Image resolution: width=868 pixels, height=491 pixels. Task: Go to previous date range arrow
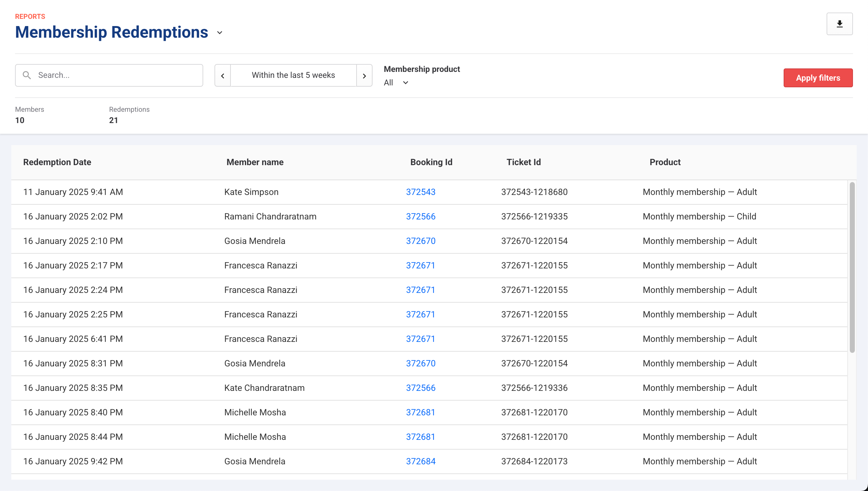(223, 76)
